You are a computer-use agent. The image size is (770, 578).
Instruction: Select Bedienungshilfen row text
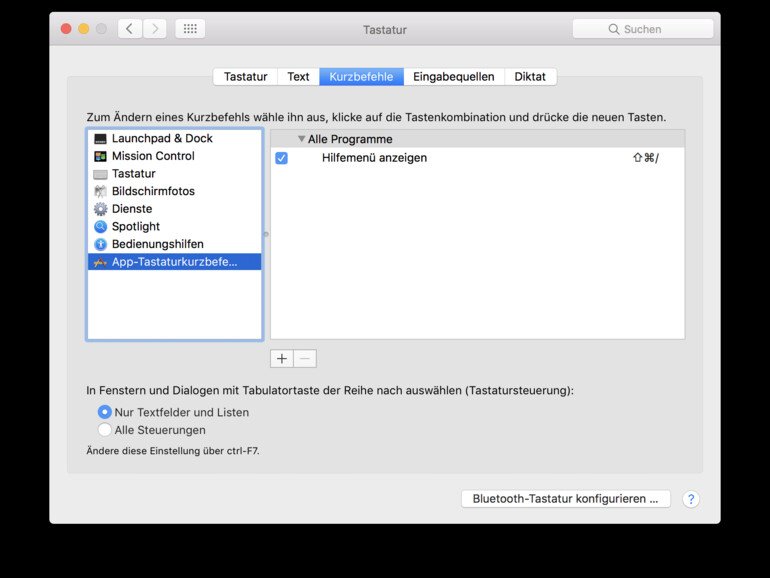tap(158, 244)
